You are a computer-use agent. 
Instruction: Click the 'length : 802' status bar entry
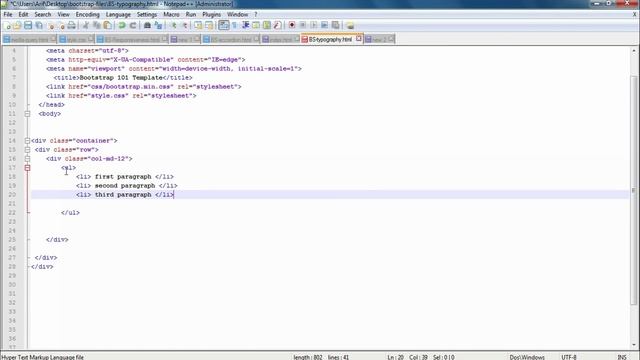click(x=308, y=357)
